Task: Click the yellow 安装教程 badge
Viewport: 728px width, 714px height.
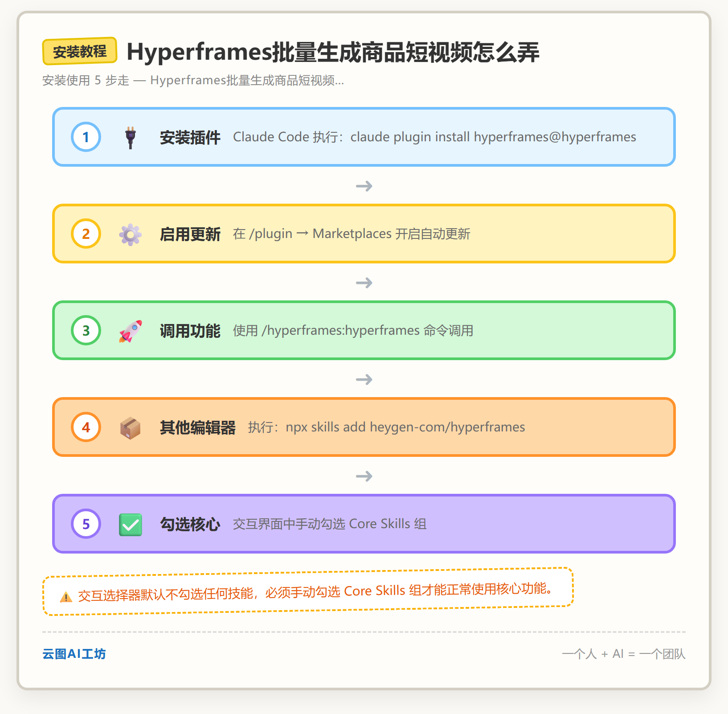Action: [80, 51]
